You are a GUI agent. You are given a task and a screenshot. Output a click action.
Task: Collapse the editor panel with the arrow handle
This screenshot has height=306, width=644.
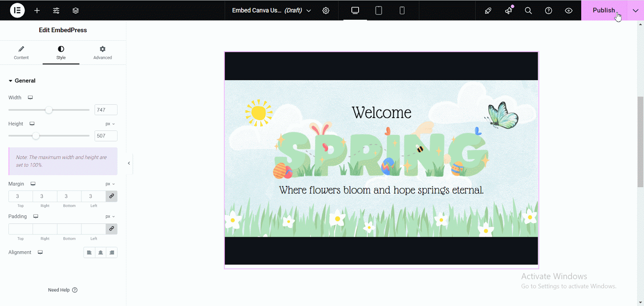point(129,163)
